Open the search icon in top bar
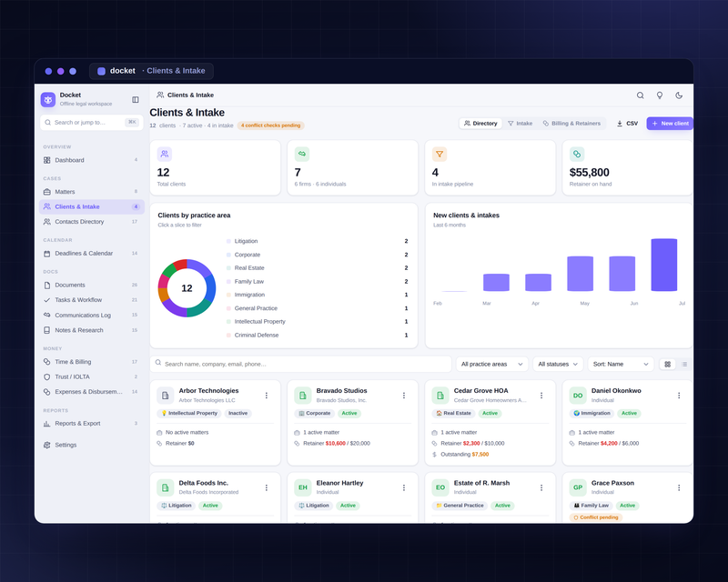The width and height of the screenshot is (728, 582). (640, 95)
